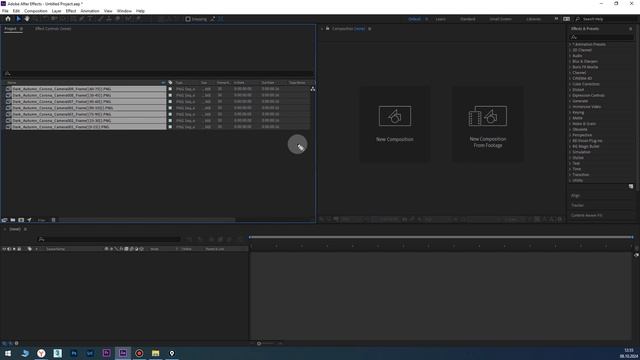
Task: Click the label tag column header icon
Action: 29,249
